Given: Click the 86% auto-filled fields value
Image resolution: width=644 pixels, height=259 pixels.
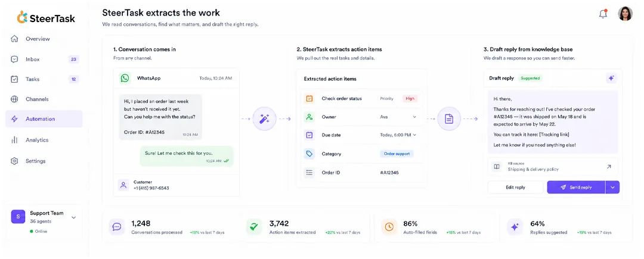Looking at the screenshot, I should pyautogui.click(x=411, y=223).
